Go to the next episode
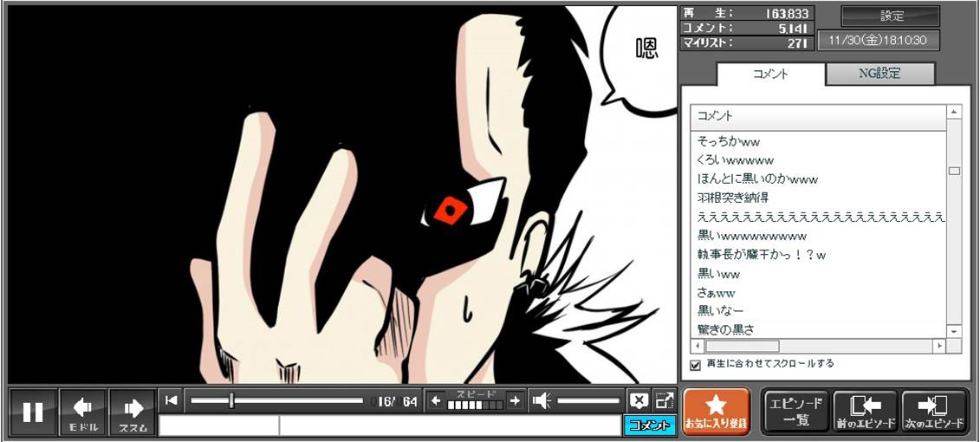This screenshot has height=442, width=980. pyautogui.click(x=934, y=412)
